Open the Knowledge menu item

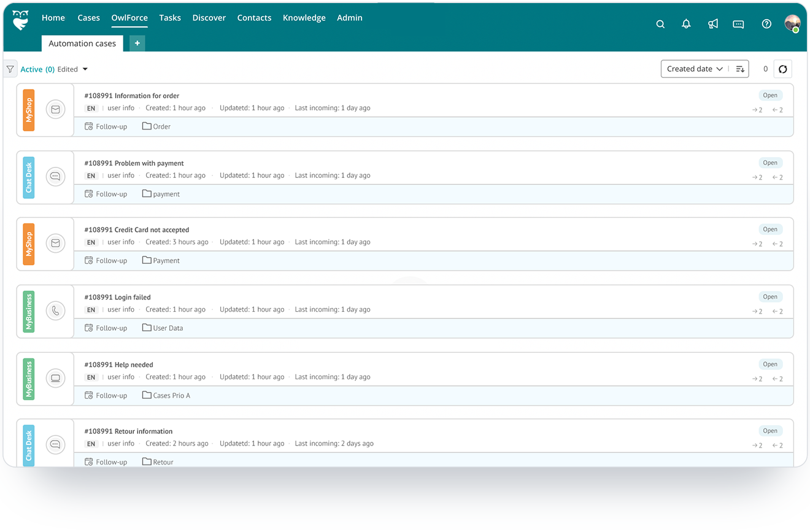point(304,18)
